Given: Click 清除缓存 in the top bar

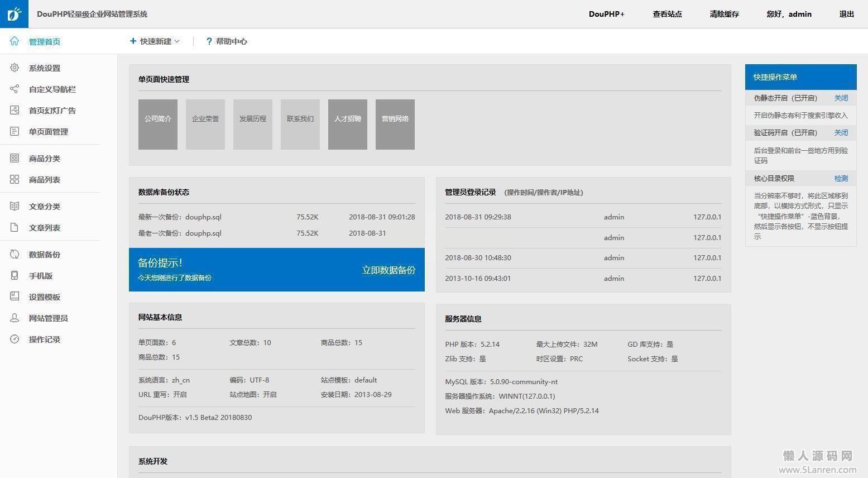Looking at the screenshot, I should [724, 14].
